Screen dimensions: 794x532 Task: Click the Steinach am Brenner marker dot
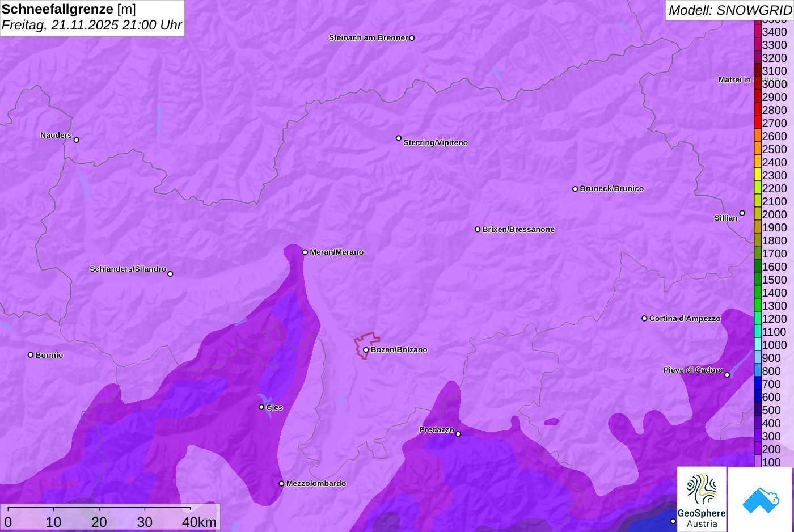412,38
